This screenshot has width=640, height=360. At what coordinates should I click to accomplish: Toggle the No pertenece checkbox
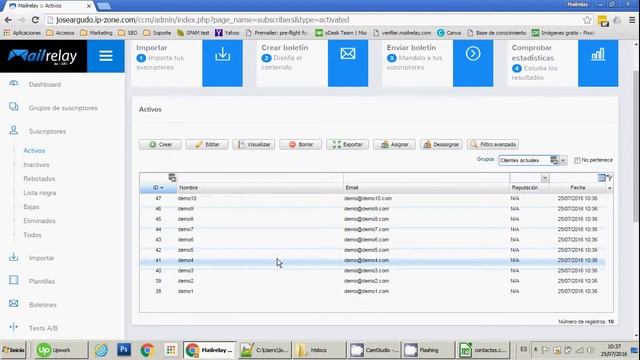(x=577, y=160)
